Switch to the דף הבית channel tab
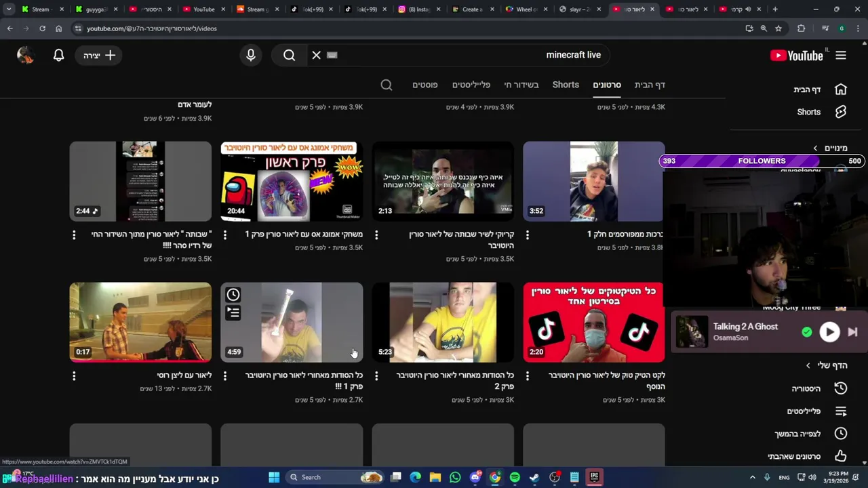This screenshot has width=868, height=488. [650, 85]
